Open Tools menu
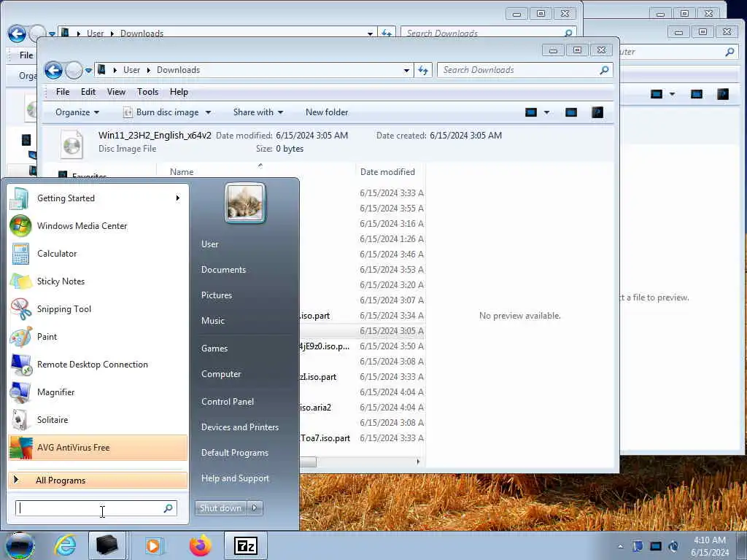Screen dimensions: 747x560 click(147, 92)
